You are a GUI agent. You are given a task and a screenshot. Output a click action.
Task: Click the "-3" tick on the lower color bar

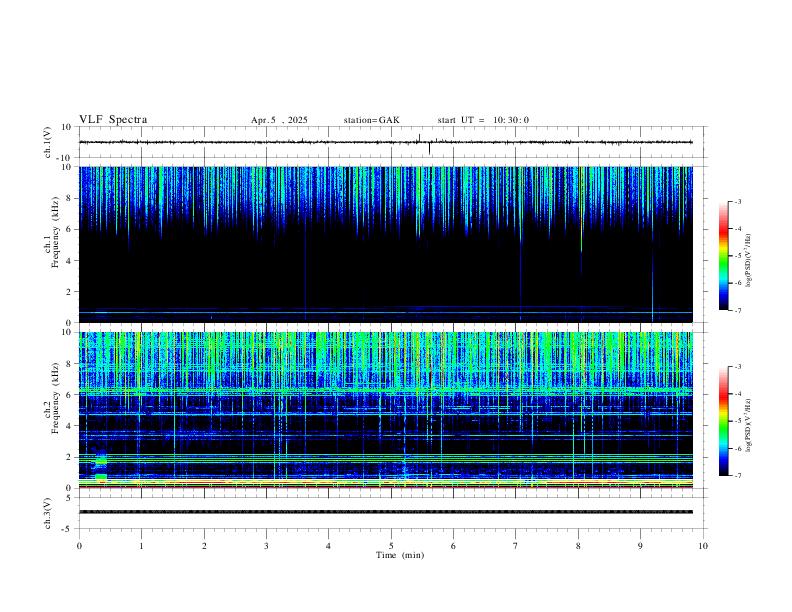[x=738, y=367]
